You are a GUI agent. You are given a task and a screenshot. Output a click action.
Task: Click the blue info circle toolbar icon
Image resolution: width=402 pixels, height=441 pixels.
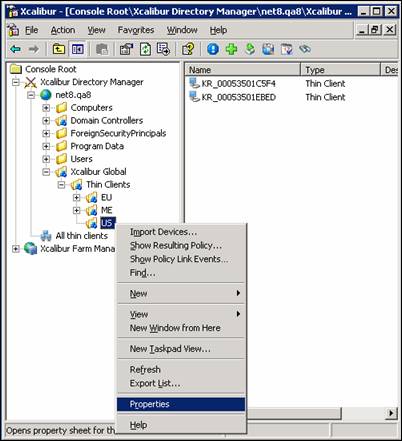213,49
